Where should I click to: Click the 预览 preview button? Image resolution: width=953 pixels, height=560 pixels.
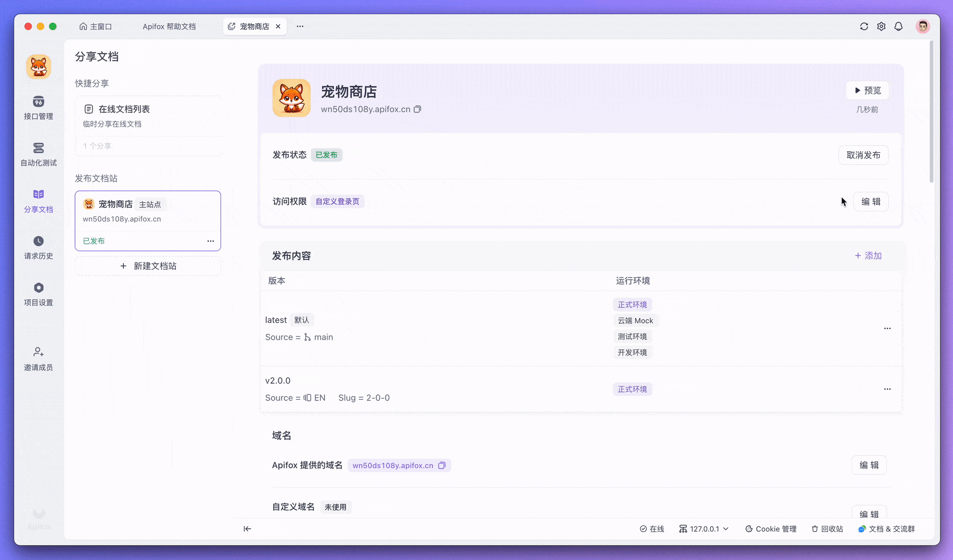click(867, 90)
